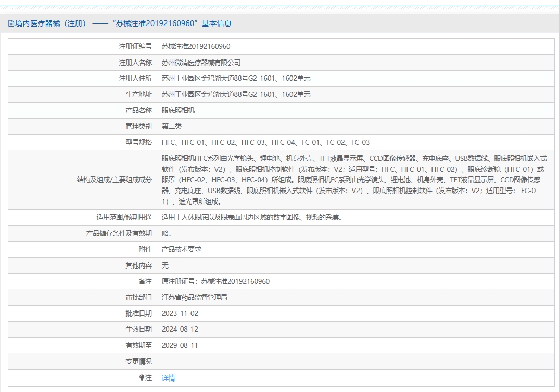Click 产品技术要求 attachment value
The width and height of the screenshot is (559, 392).
182,249
